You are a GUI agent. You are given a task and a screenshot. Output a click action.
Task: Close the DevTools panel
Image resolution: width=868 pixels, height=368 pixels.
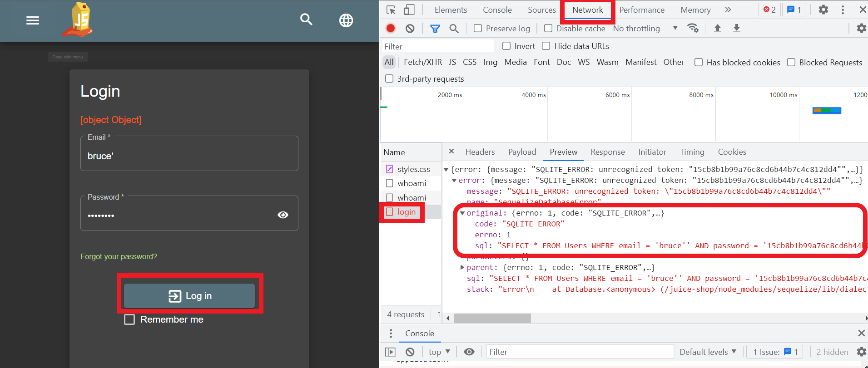863,10
